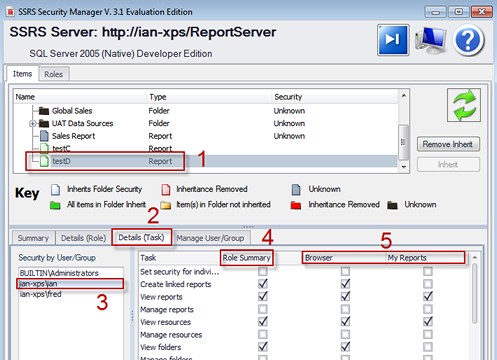Screen dimensions: 497x360
Task: Open the Manage User/Group tab
Action: (x=210, y=238)
